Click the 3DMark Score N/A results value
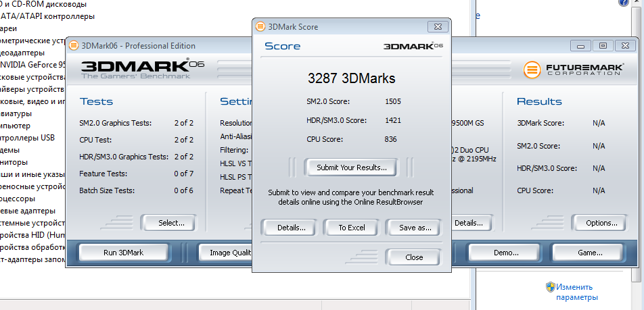The height and width of the screenshot is (310, 644). click(599, 123)
